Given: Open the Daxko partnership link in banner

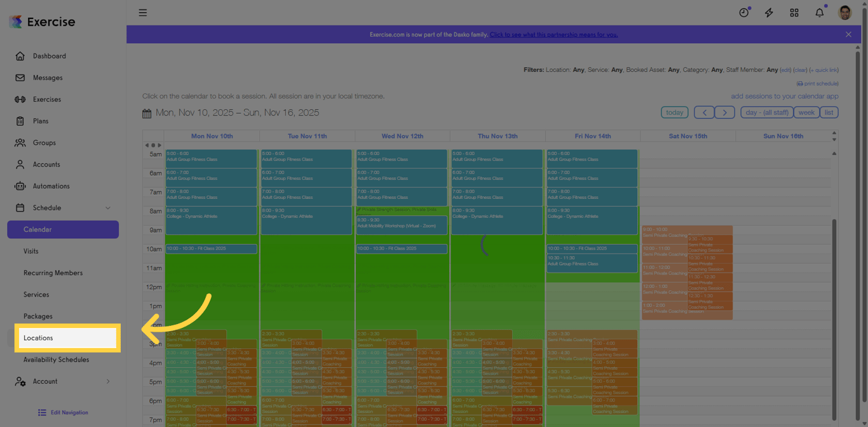Looking at the screenshot, I should (x=553, y=34).
